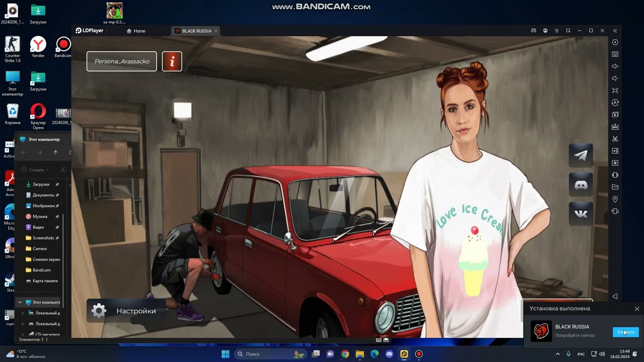Open the Opera browser desktop shortcut

click(38, 117)
